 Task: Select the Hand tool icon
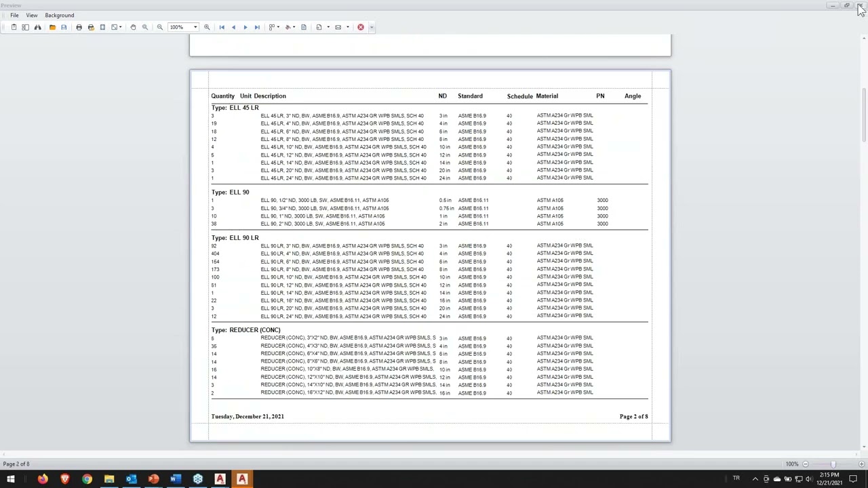coord(133,27)
